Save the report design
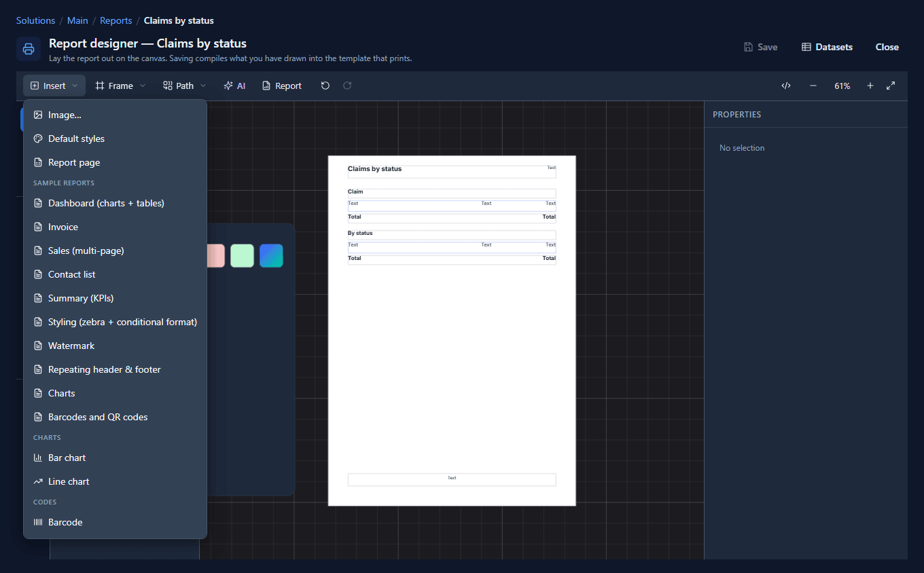 pyautogui.click(x=760, y=47)
